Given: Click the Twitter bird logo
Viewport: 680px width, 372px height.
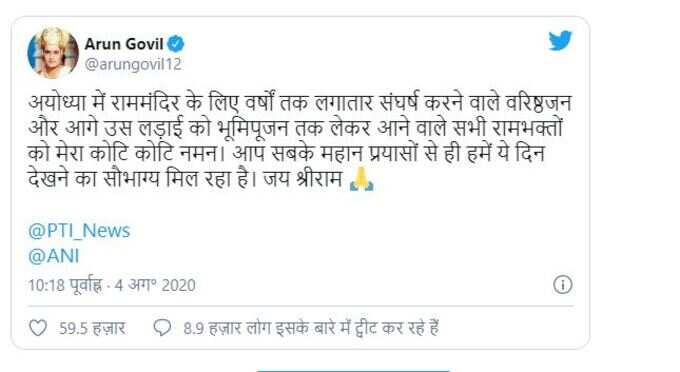Looking at the screenshot, I should 560,41.
